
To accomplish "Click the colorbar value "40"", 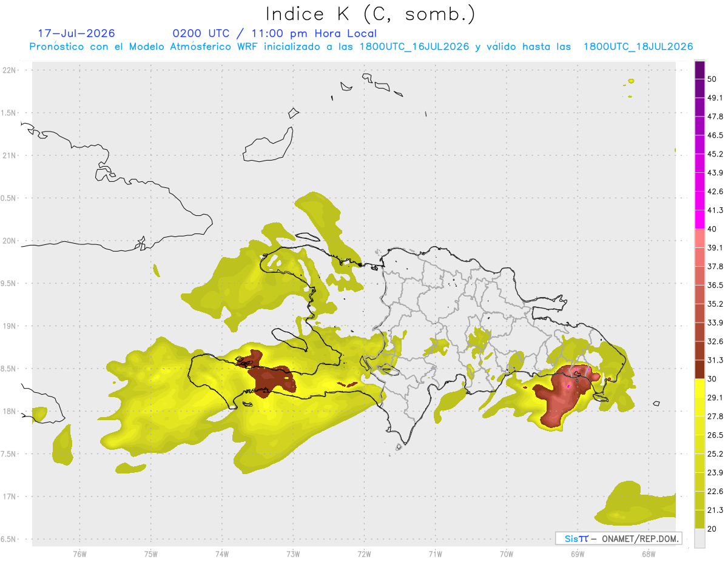I will (x=712, y=229).
